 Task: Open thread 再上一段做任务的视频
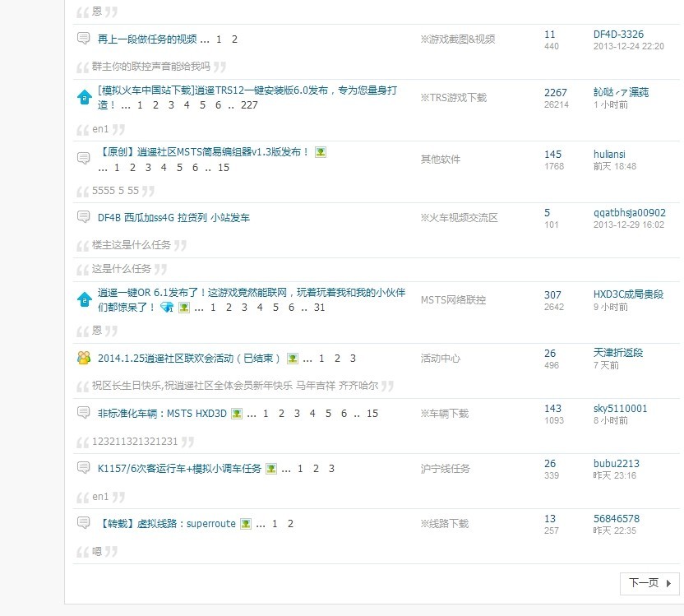point(146,39)
